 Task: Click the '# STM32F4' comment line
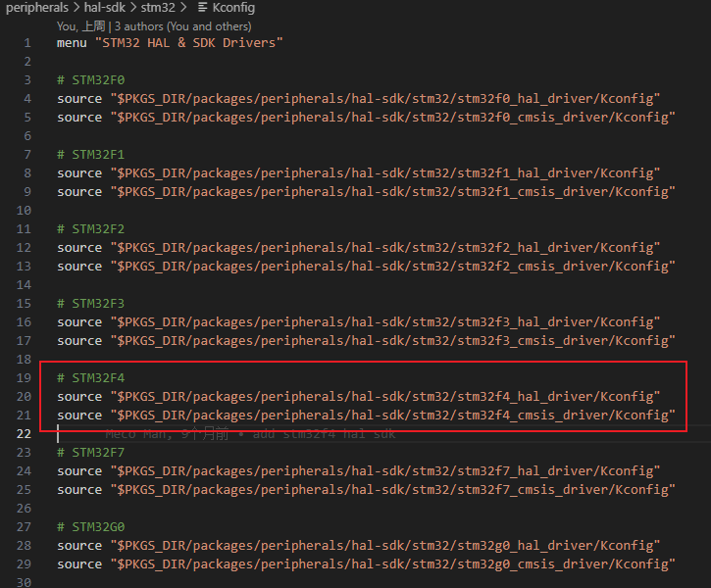(x=90, y=378)
